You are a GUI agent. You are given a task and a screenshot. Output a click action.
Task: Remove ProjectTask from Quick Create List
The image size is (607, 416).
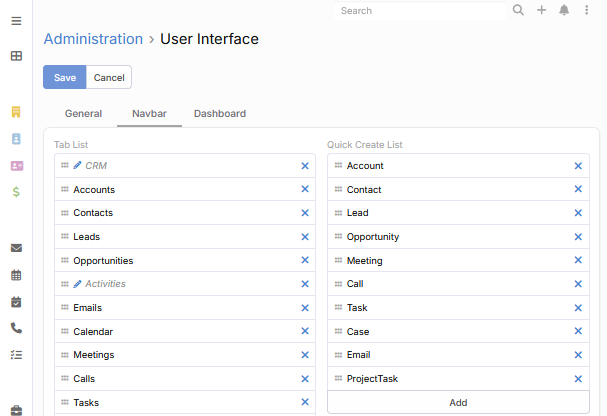[578, 379]
